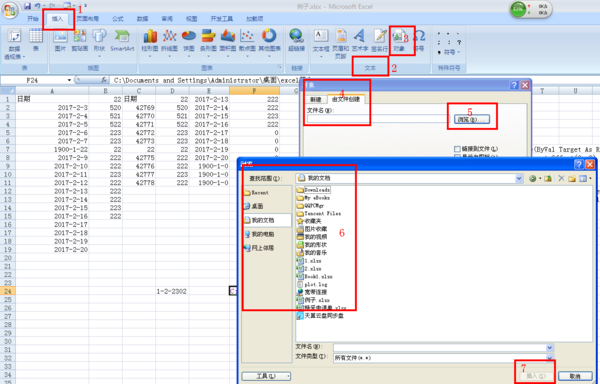Insert a Column chart (柱形图)
The width and height of the screenshot is (600, 384).
pos(150,43)
